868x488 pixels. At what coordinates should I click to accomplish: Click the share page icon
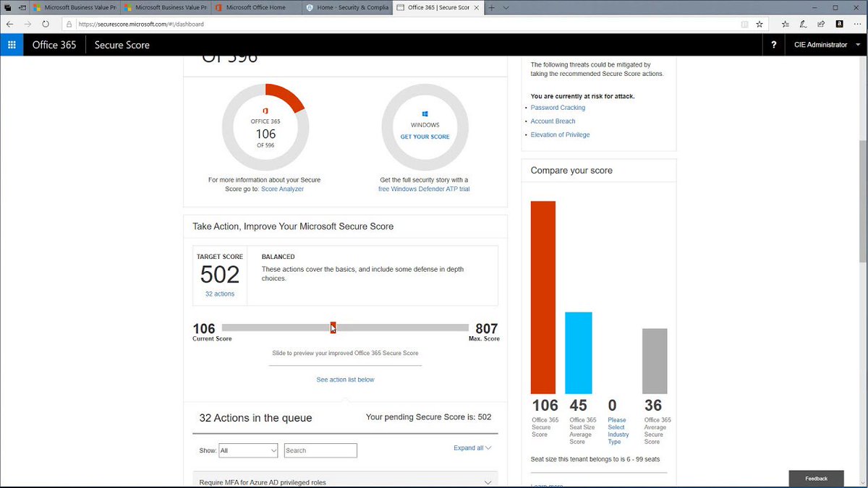[821, 24]
